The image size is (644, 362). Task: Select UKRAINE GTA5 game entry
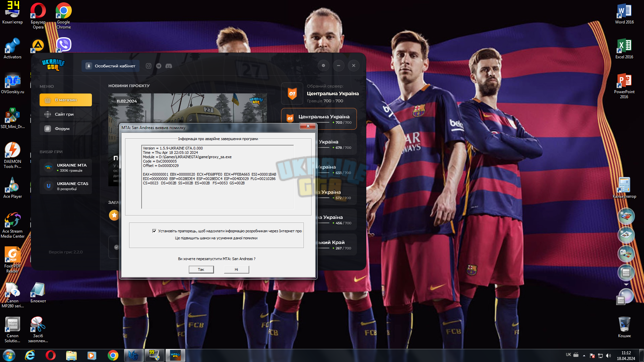(x=66, y=186)
